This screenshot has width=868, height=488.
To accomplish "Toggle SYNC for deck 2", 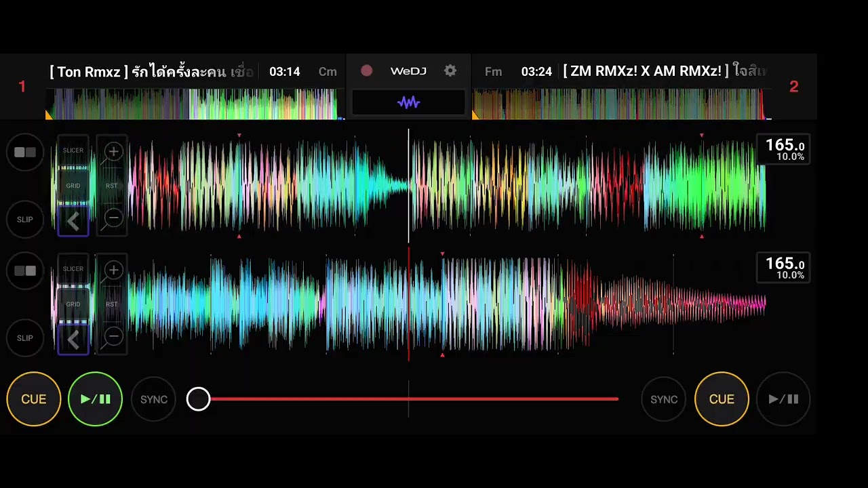I will click(x=664, y=399).
